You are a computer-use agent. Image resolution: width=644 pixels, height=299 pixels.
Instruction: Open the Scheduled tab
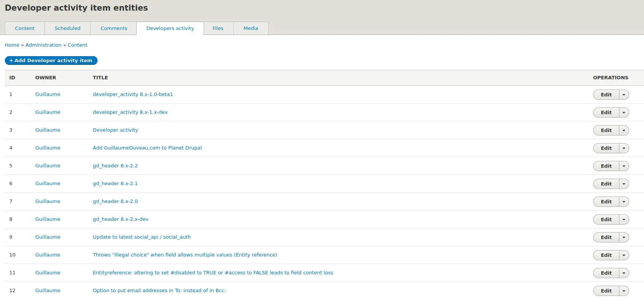coord(68,28)
